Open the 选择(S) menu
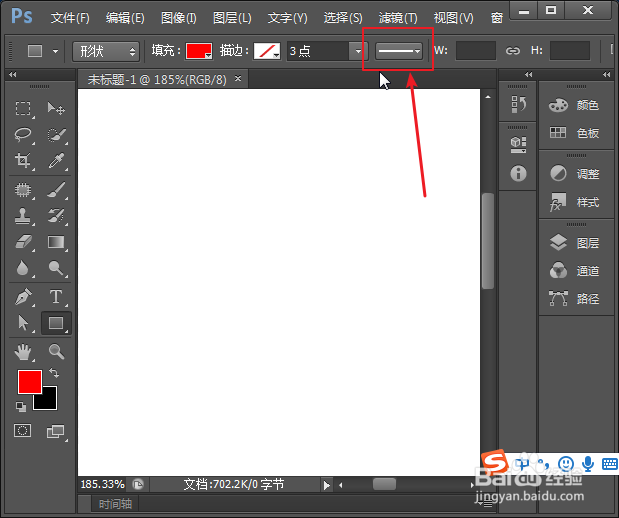This screenshot has height=518, width=619. [x=343, y=18]
